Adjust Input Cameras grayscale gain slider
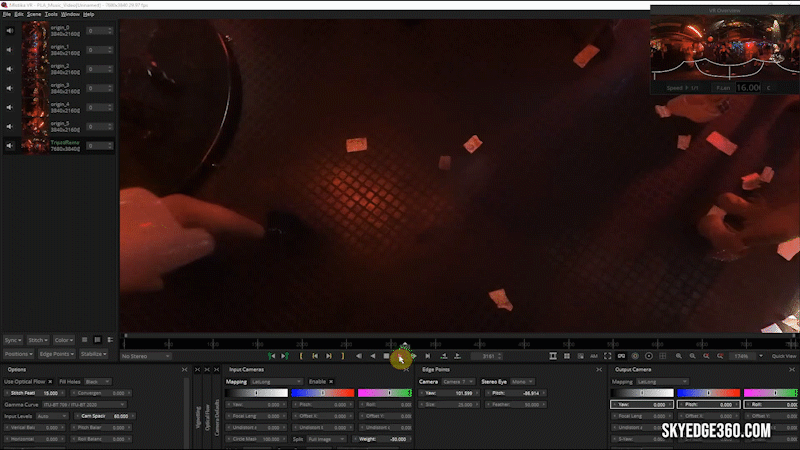The height and width of the screenshot is (450, 800). 256,393
